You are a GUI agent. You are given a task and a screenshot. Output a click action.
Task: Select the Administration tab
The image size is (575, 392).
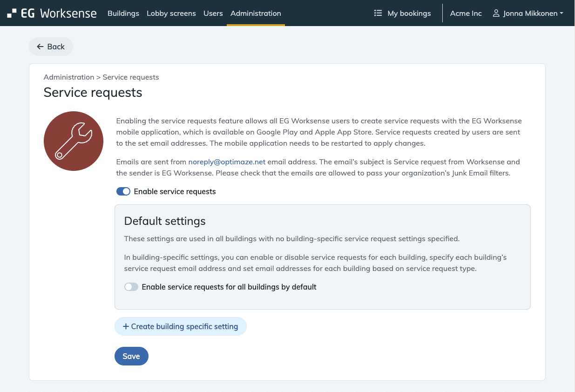coord(256,14)
